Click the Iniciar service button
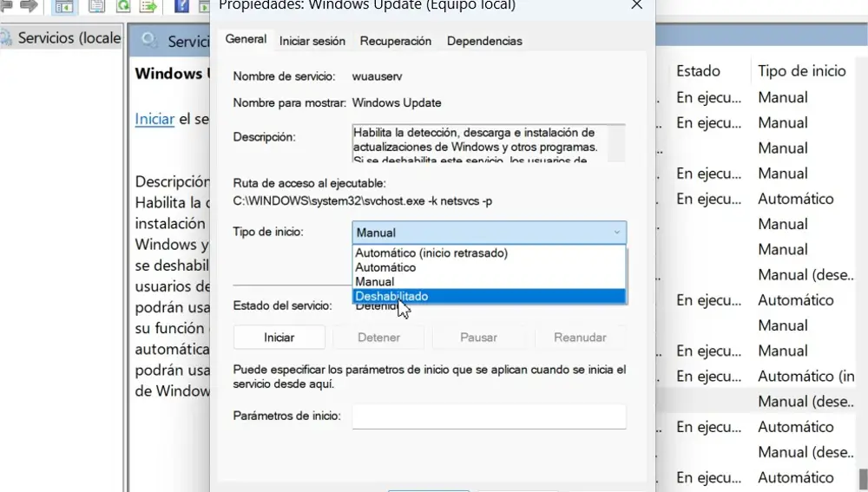The image size is (868, 492). point(279,338)
